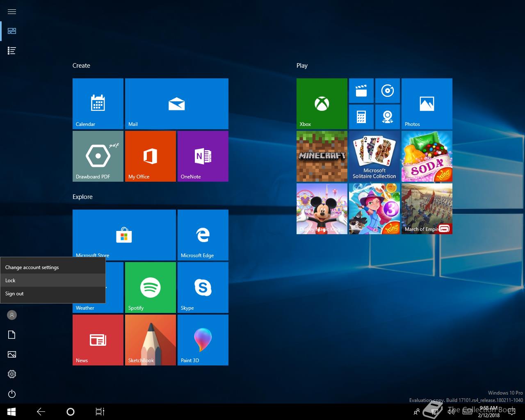Open the volume control in tray
Viewport: 525px width, 420px height.
tap(451, 412)
